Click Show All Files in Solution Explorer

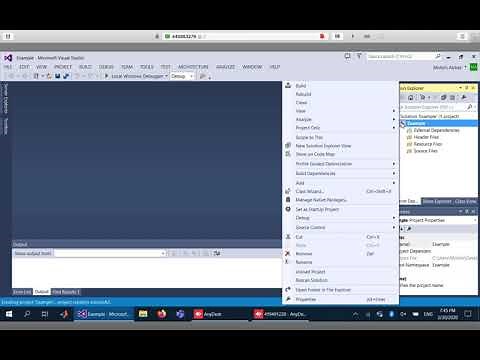point(452,98)
